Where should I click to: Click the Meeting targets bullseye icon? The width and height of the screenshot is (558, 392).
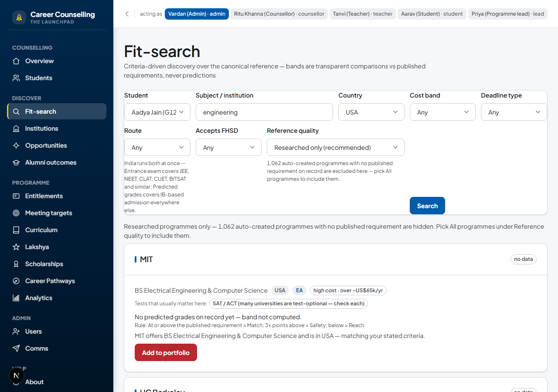[x=16, y=213]
